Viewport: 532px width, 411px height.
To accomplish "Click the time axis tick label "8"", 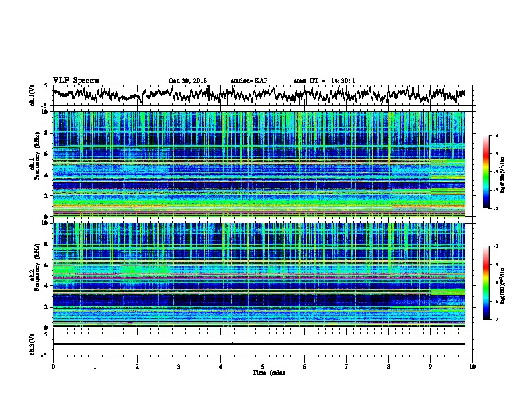I will 388,367.
